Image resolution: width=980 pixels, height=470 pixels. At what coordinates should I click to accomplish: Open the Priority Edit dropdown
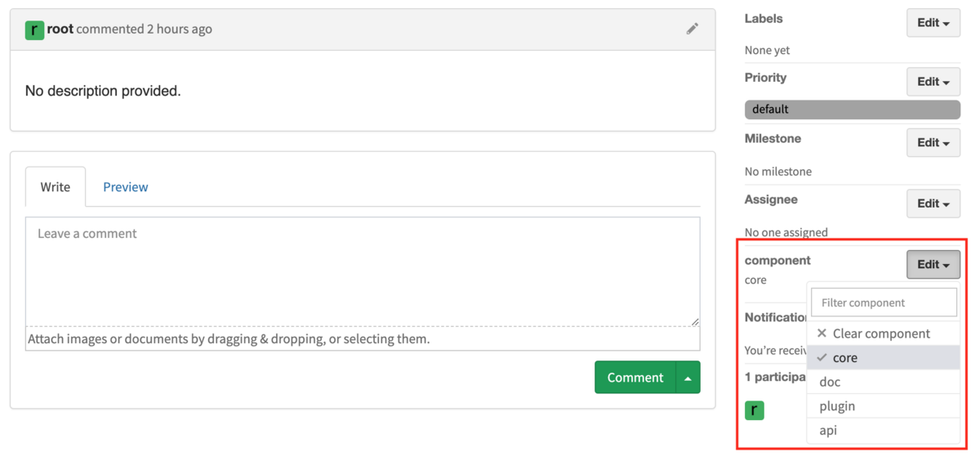click(933, 82)
